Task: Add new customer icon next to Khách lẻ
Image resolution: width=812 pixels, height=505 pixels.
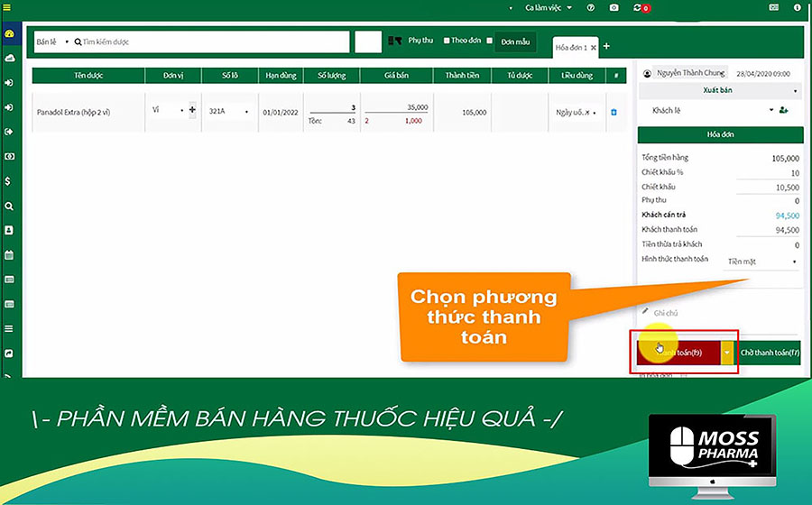Action: click(783, 110)
